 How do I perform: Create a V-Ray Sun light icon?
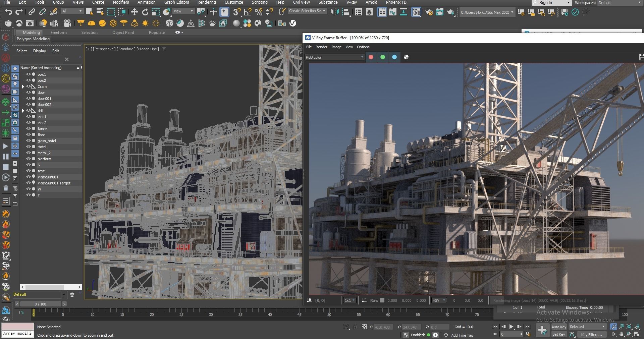[145, 23]
